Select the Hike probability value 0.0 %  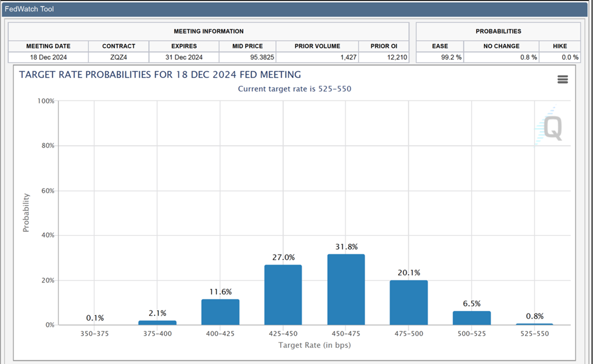[x=560, y=57]
